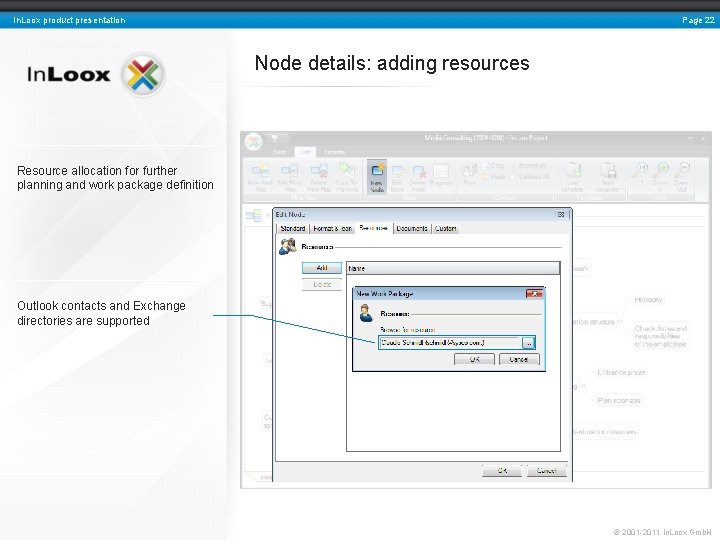Click the Print ribbon icon

[x=469, y=174]
